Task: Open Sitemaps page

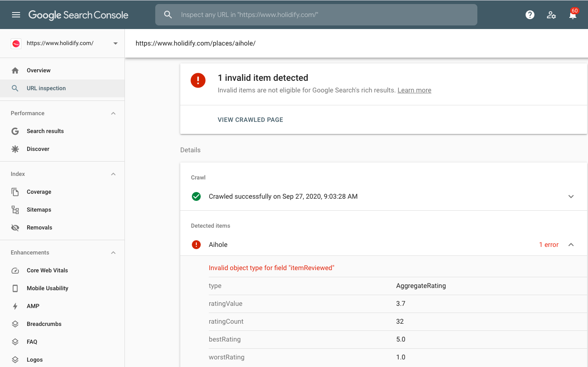Action: point(62,210)
